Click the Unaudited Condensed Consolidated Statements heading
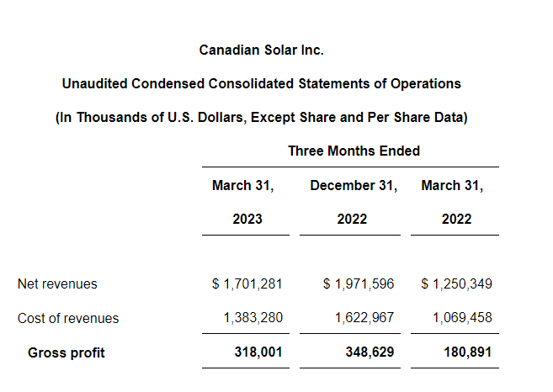The image size is (553, 392). pyautogui.click(x=261, y=84)
